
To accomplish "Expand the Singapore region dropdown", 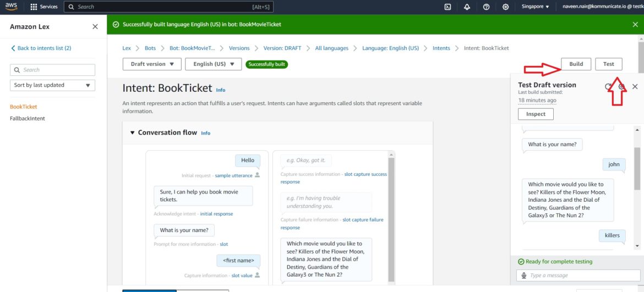I will pos(535,7).
